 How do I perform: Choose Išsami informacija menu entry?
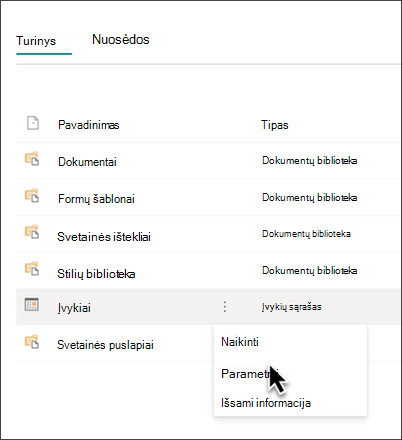tap(266, 403)
